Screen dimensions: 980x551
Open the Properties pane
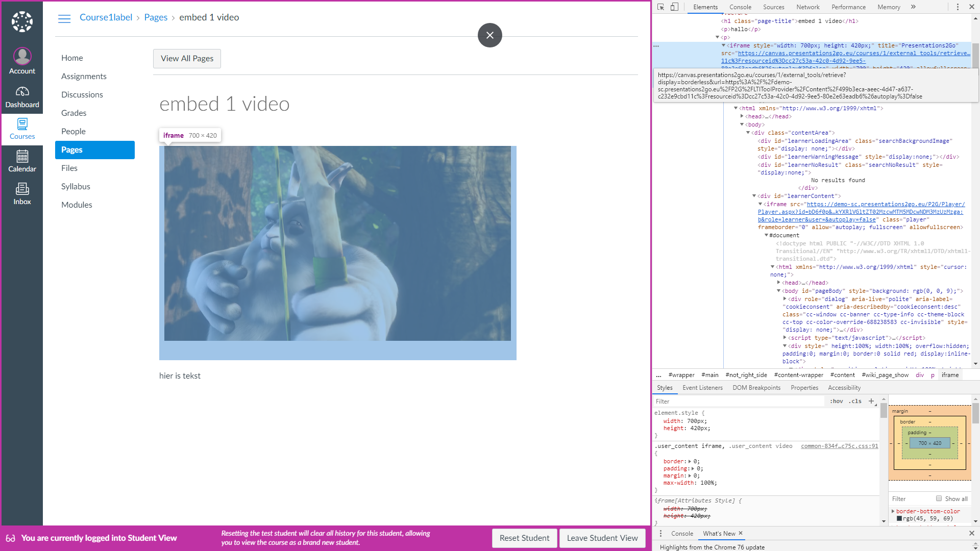(804, 388)
